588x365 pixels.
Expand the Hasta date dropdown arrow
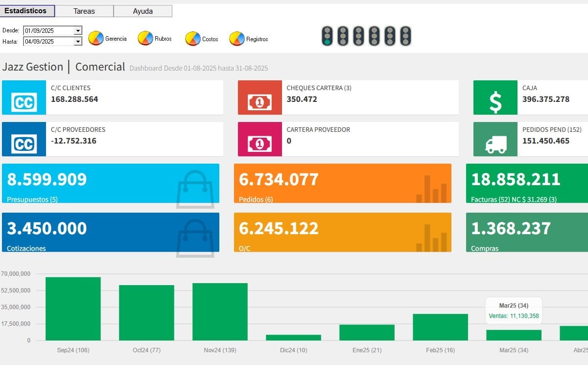(x=78, y=42)
